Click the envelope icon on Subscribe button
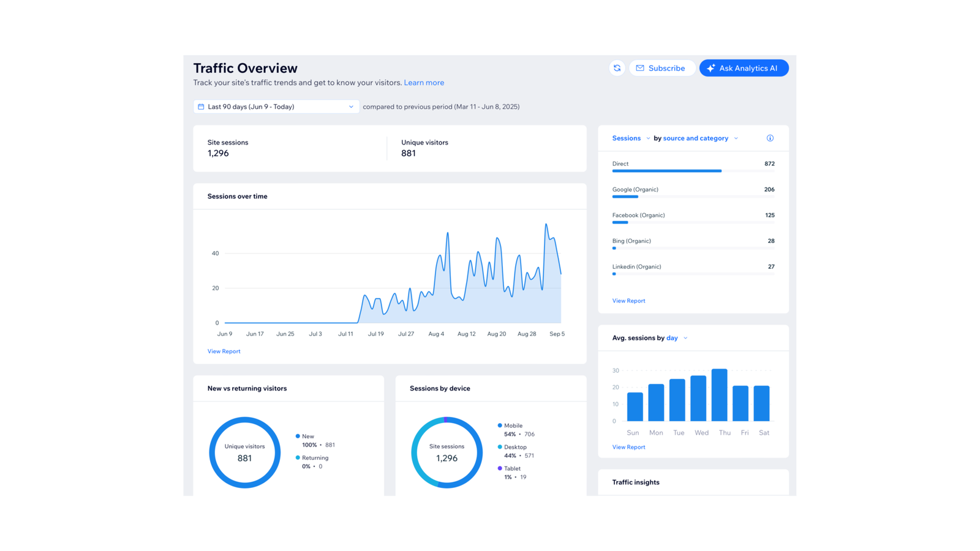 [x=641, y=68]
